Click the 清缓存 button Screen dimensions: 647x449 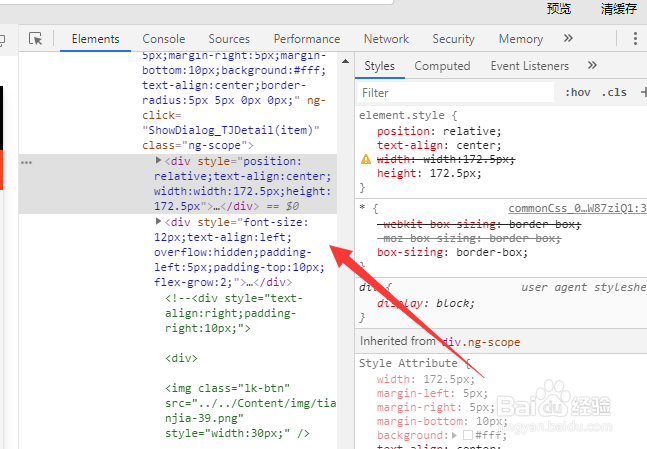[619, 9]
